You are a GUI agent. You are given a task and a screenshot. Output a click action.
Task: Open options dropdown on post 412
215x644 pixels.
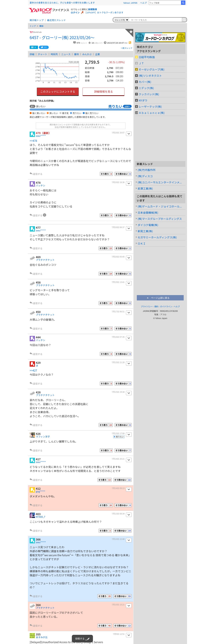[x=129, y=489]
